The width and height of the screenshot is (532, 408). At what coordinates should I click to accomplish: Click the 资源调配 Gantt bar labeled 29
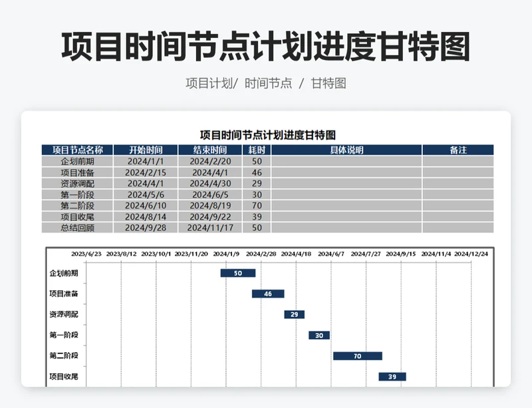[294, 315]
